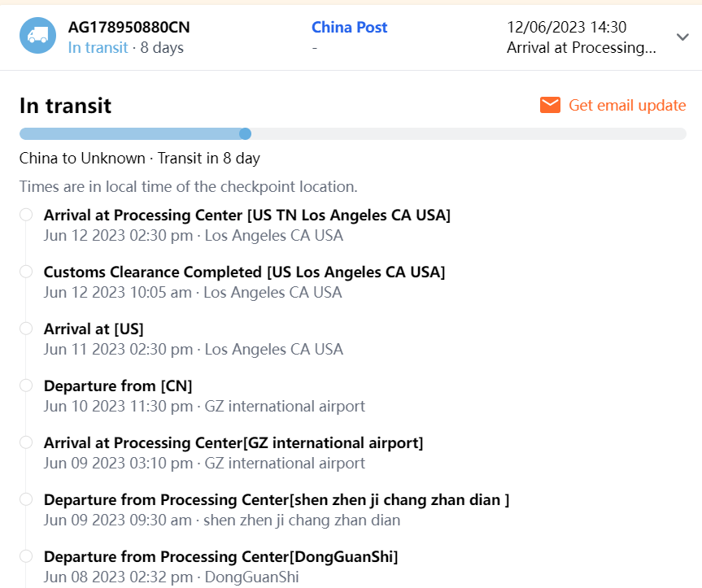Click the orange envelope email icon

point(551,105)
